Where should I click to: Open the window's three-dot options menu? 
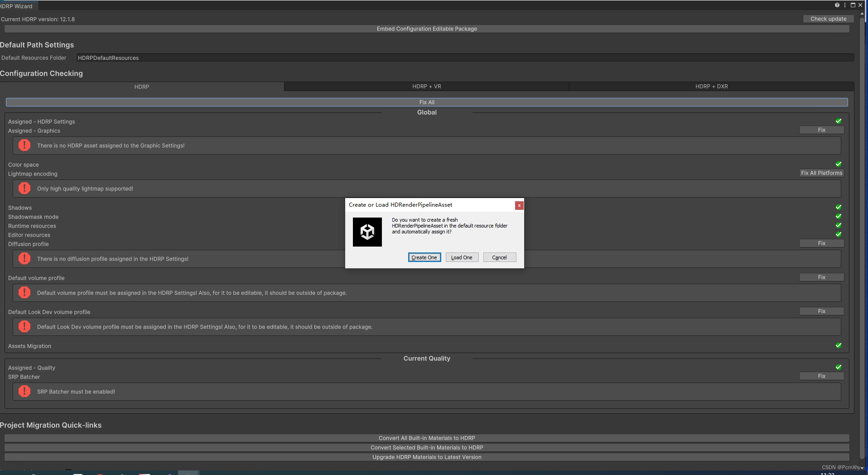[x=845, y=5]
